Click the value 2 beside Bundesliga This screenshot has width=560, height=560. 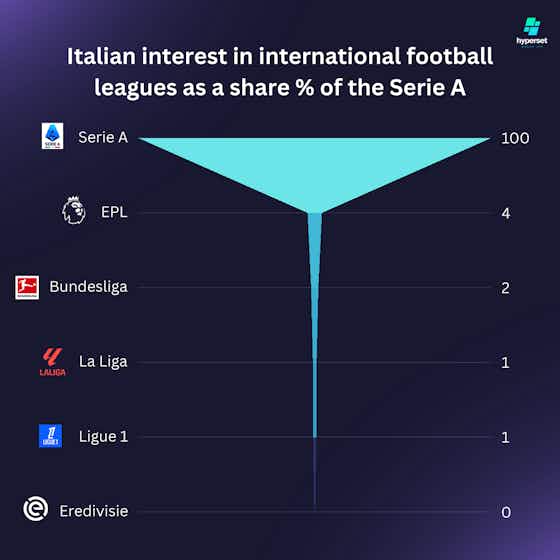pos(505,288)
